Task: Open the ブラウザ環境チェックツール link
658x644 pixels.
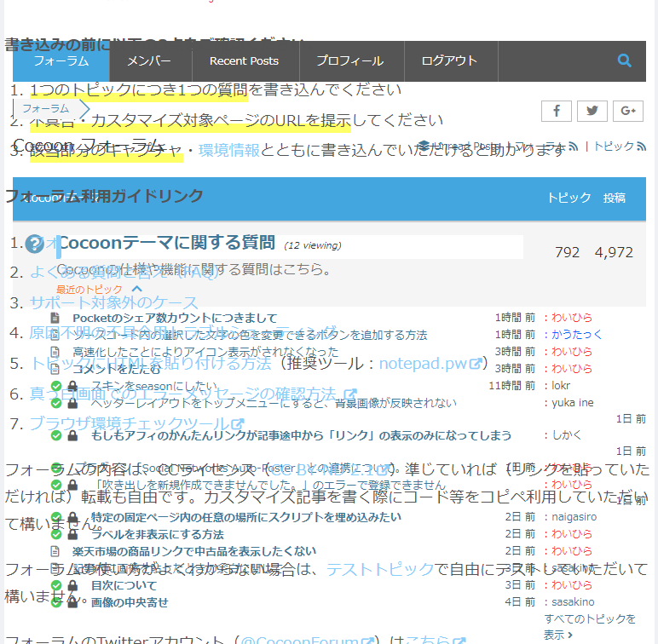Action: (x=130, y=424)
